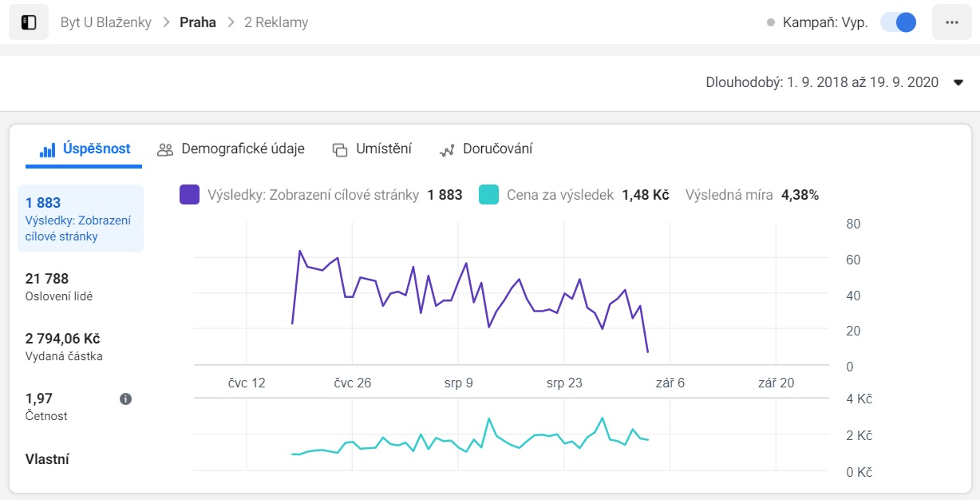Click the Doručování delivery graph icon
Viewport: 980px width, 500px height.
[447, 149]
